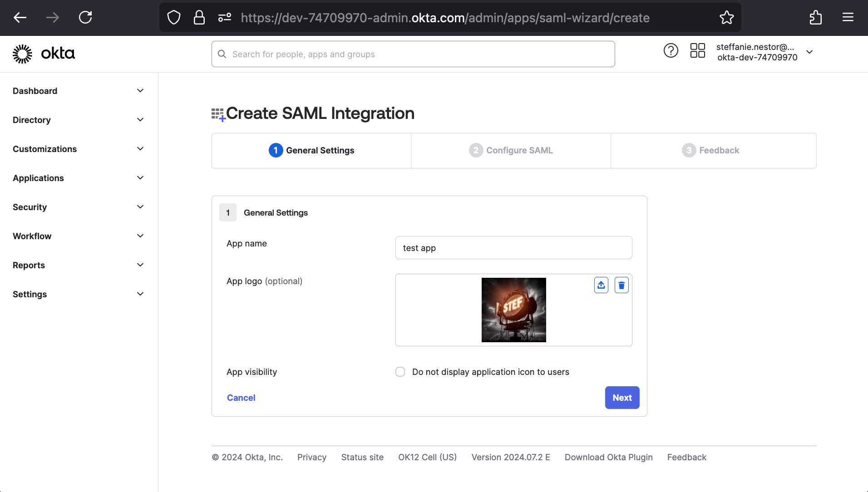Upload a new app logo
This screenshot has width=868, height=492.
click(x=601, y=285)
